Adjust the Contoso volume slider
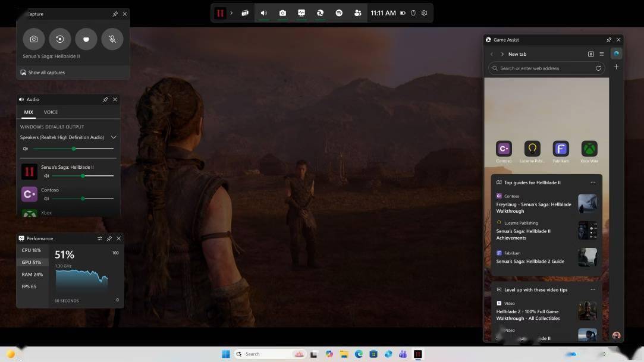Viewport: 644px width, 362px height. tap(83, 199)
